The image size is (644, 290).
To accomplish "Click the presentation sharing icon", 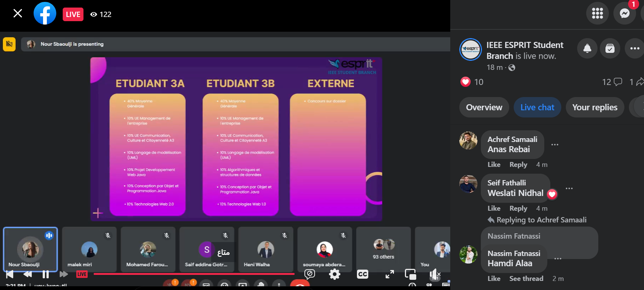I will 9,44.
